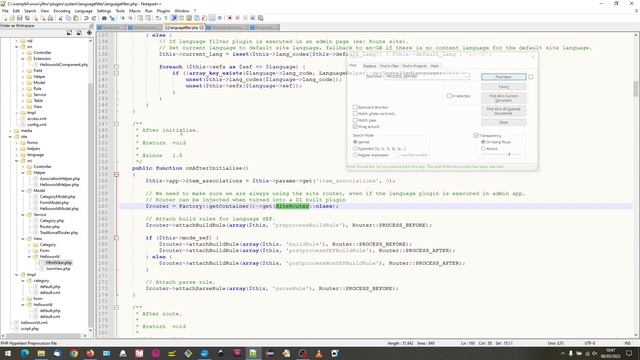Image resolution: width=640 pixels, height=360 pixels.
Task: Select the On losing focus transparency option
Action: [483, 142]
